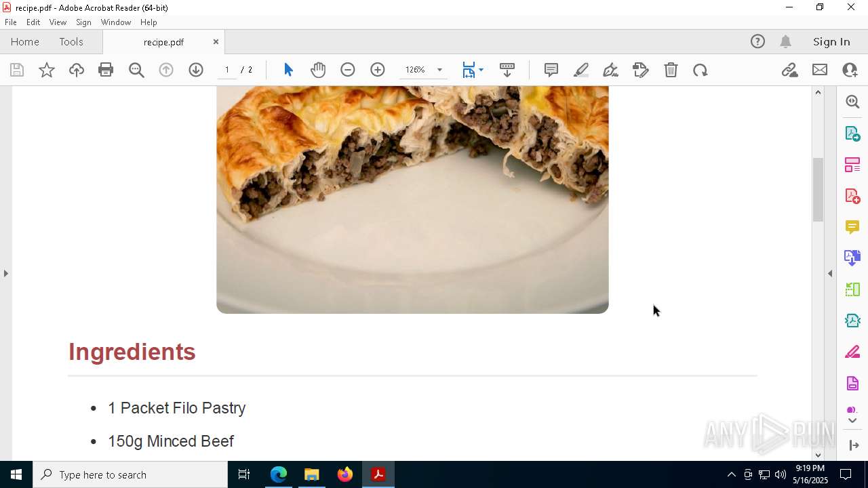Screen dimensions: 868x488
Task: Click the vertical scrollbar thumb
Action: click(818, 189)
